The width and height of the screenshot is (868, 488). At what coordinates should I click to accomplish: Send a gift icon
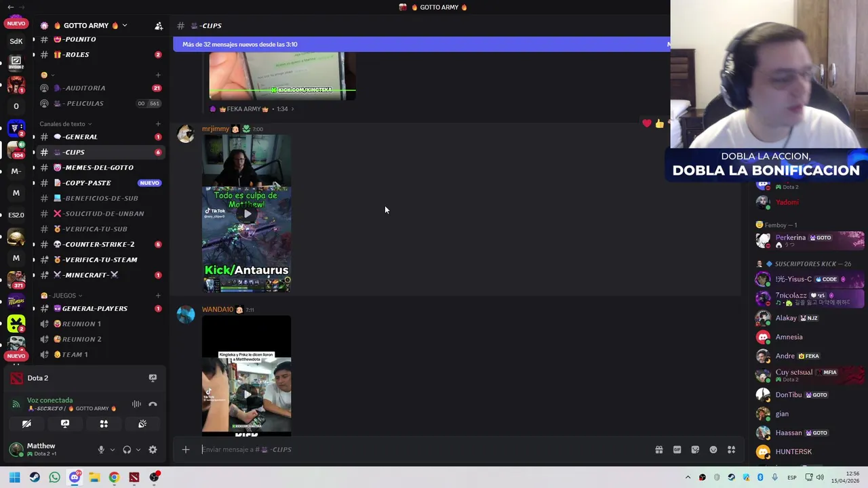coord(658,449)
